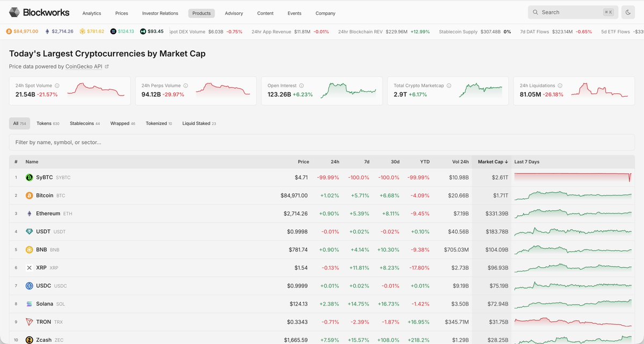Viewport: 644px width, 344px height.
Task: Select the Tokens tab
Action: [x=48, y=123]
